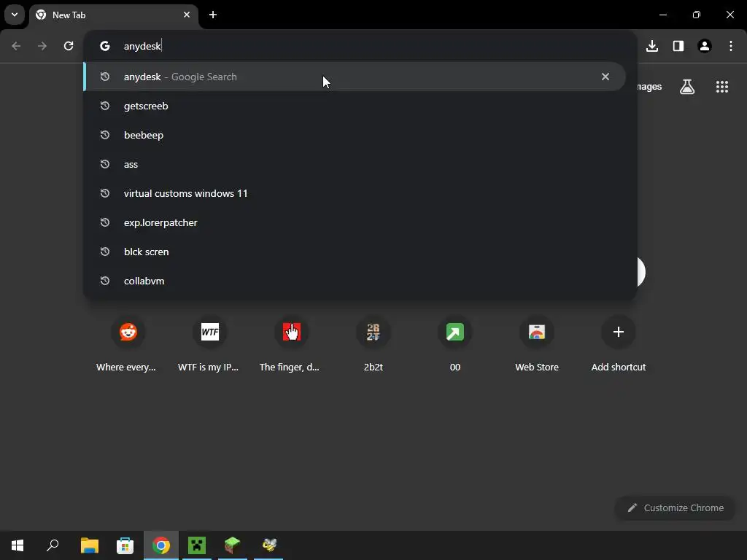Screen dimensions: 747x560
Task: Open the 00 shortcut tile
Action: coord(455,344)
